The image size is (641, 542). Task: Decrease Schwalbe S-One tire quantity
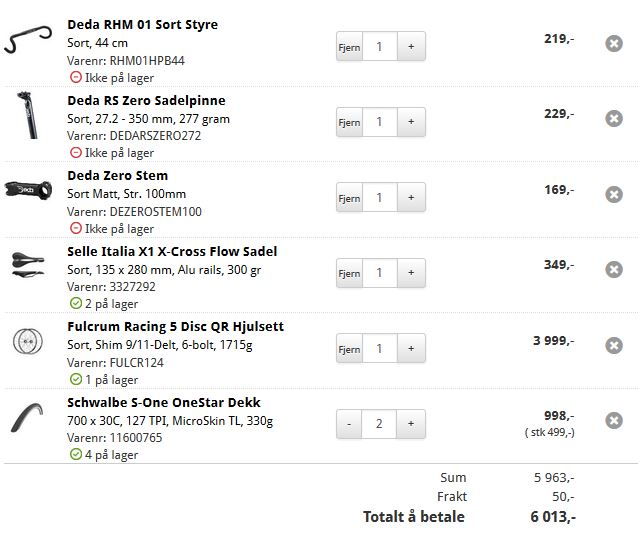coord(349,424)
